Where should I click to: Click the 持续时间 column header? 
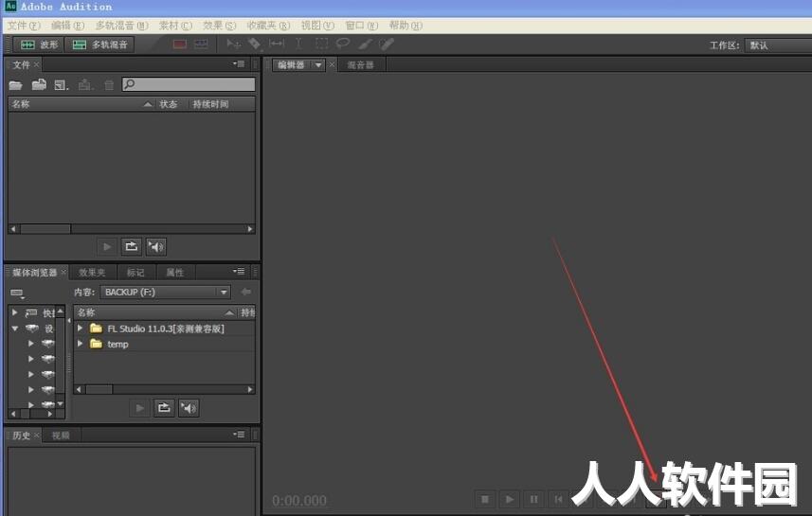point(222,104)
